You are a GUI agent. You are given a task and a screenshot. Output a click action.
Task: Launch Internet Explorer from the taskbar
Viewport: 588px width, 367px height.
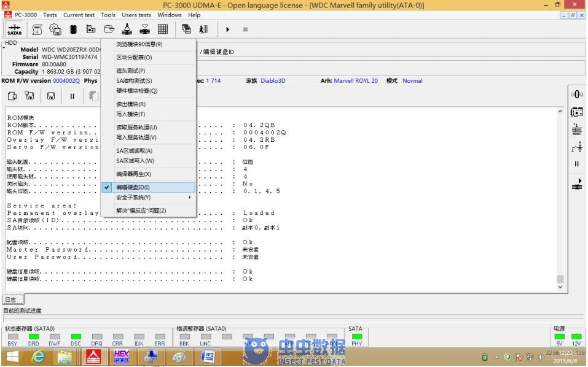coord(38,357)
